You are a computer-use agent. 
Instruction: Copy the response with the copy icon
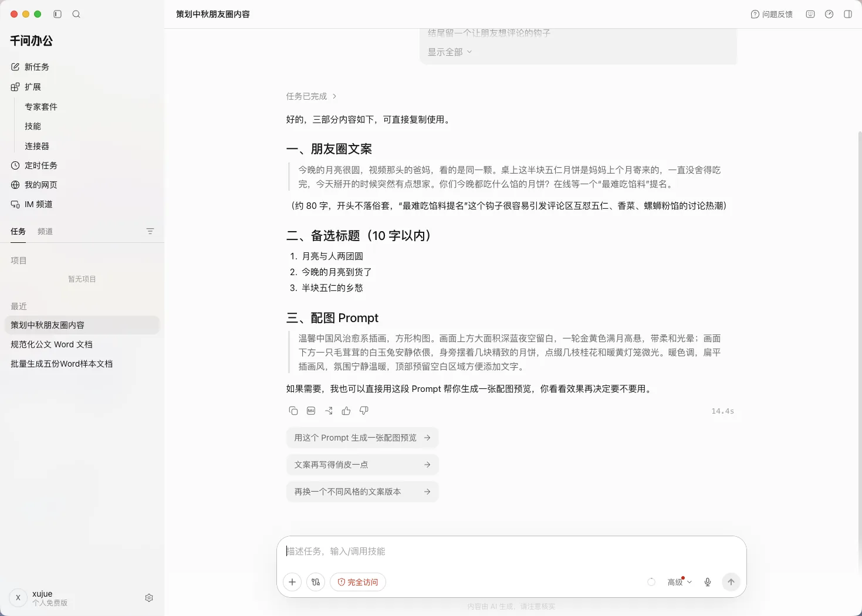coord(293,411)
